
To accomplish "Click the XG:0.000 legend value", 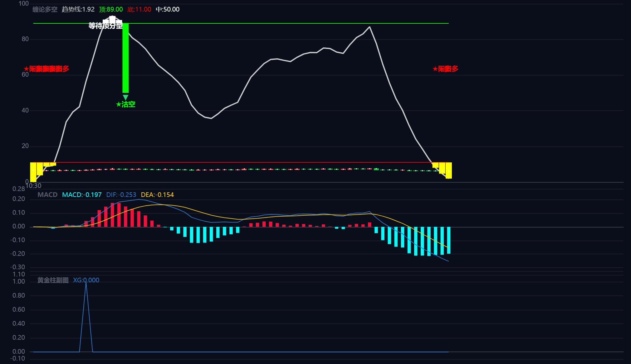I will [86, 280].
